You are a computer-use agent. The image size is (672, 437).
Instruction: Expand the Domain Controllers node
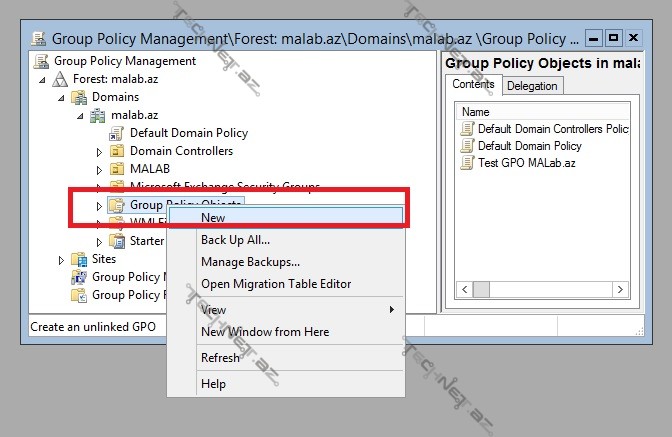(99, 152)
